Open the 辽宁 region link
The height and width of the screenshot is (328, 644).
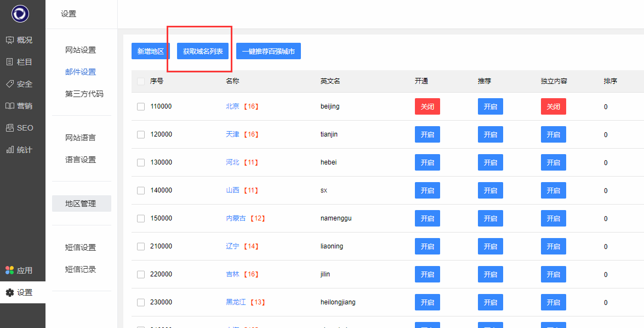[232, 246]
